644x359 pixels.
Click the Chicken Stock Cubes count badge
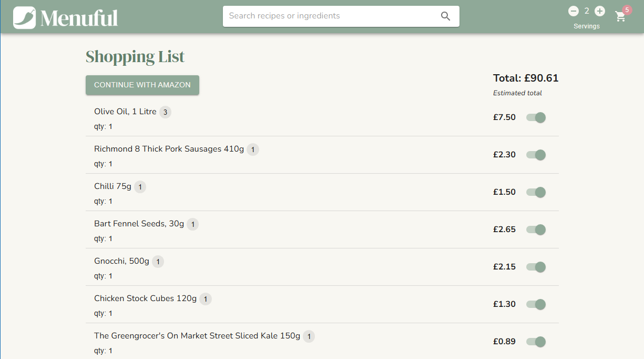tap(206, 299)
